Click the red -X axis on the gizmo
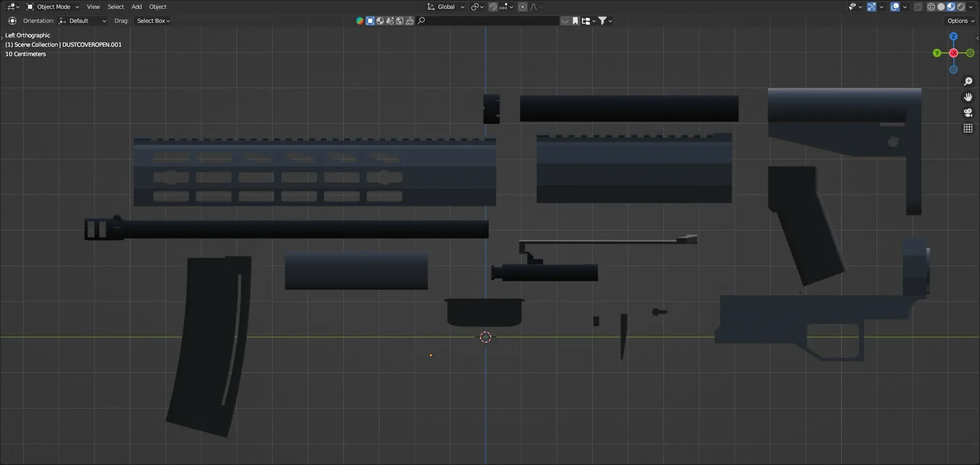Screen dimensions: 980x465 click(x=954, y=53)
